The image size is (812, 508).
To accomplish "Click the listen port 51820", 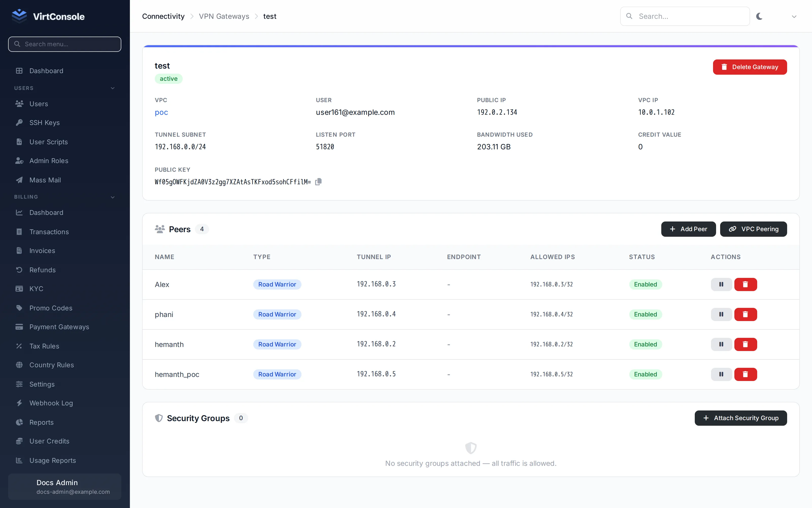I will [x=325, y=147].
